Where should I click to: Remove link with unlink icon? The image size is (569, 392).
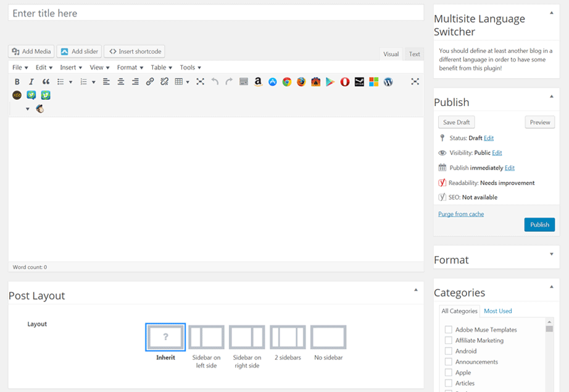[x=164, y=82]
